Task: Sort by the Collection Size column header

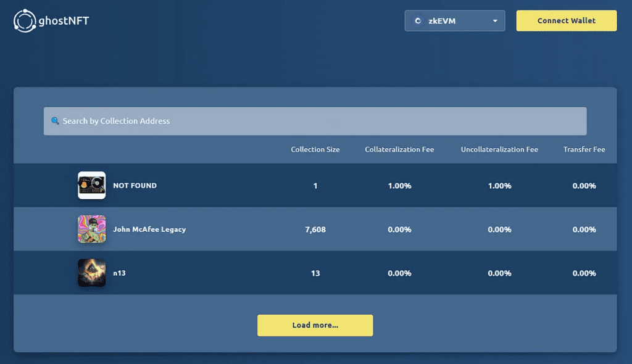Action: click(315, 149)
